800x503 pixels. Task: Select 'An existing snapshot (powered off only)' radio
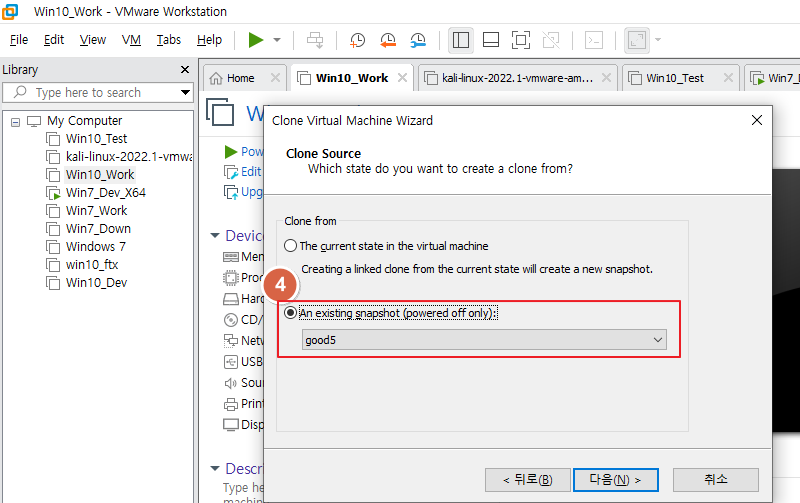(x=290, y=312)
